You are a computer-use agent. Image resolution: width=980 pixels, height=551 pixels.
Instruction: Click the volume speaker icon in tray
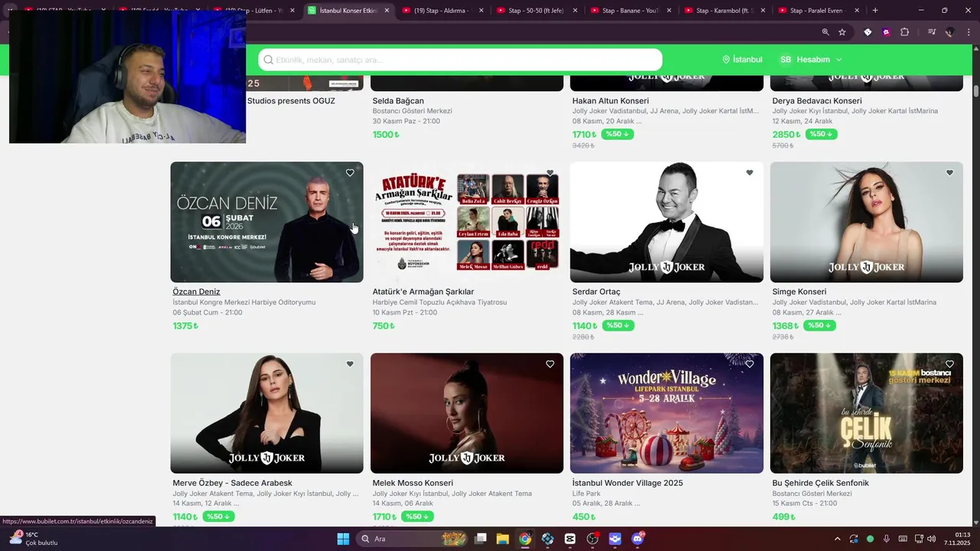932,539
